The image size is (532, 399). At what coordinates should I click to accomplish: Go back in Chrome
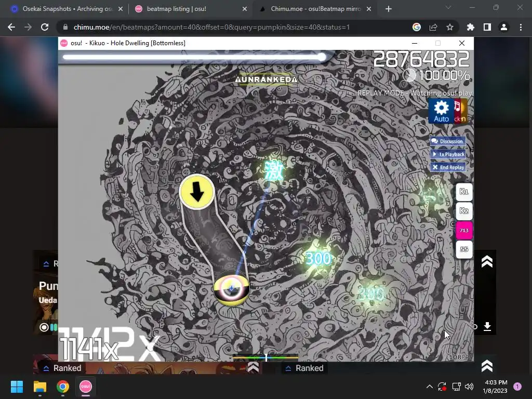11,27
